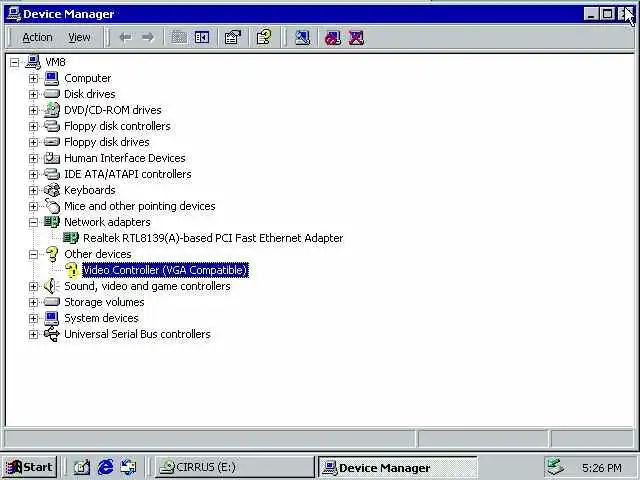Click the IDE ATA/ATAPI controllers icon
Image resolution: width=640 pixels, height=480 pixels.
[x=52, y=174]
